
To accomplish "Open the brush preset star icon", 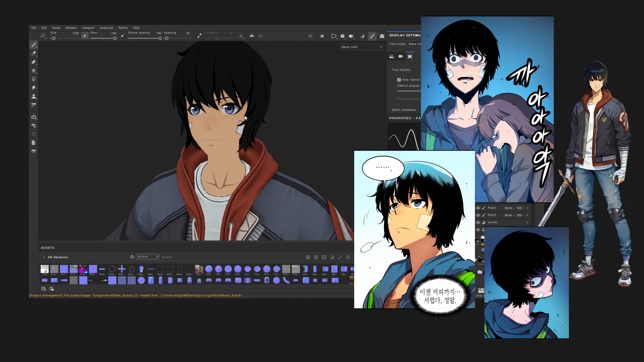I will click(43, 36).
